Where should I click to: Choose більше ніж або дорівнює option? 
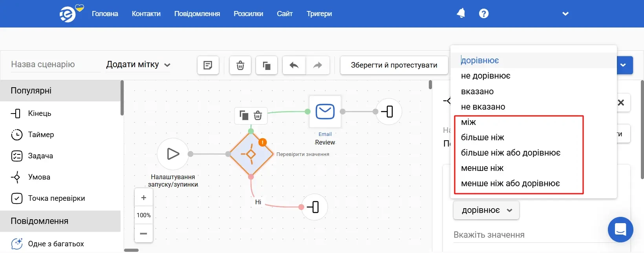click(x=534, y=153)
